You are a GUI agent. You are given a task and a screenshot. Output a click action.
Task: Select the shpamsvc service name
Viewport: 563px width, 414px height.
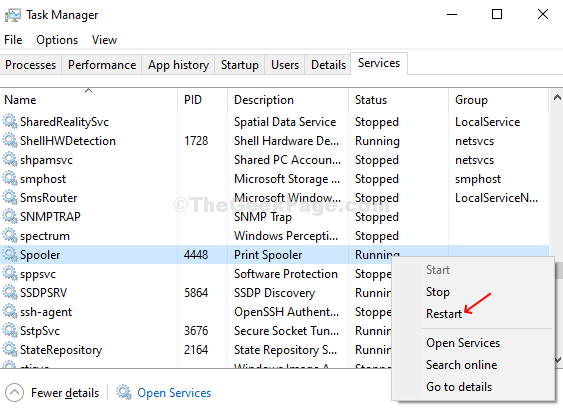point(46,160)
